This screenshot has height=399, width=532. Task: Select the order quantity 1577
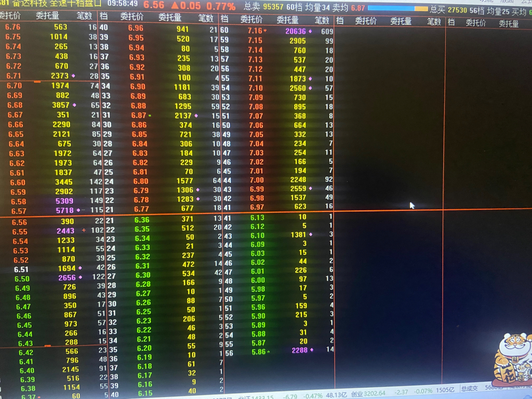[184, 181]
